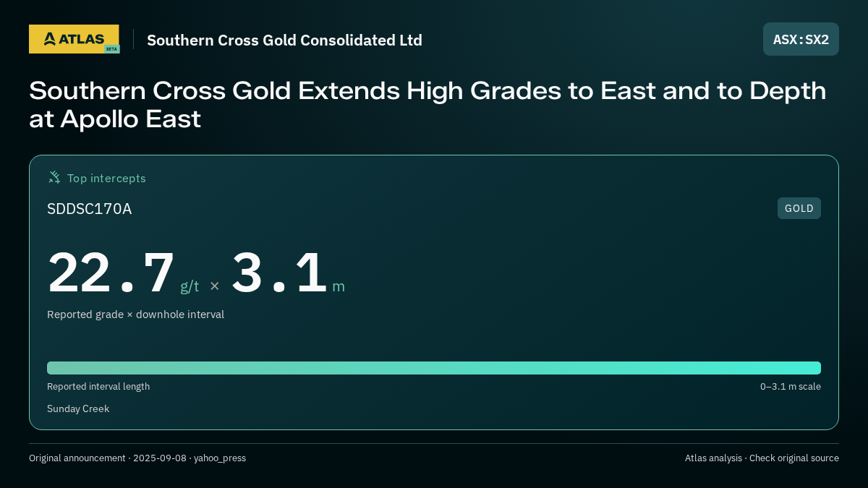Click 'Atlas analysis · Check original source'

(x=762, y=458)
